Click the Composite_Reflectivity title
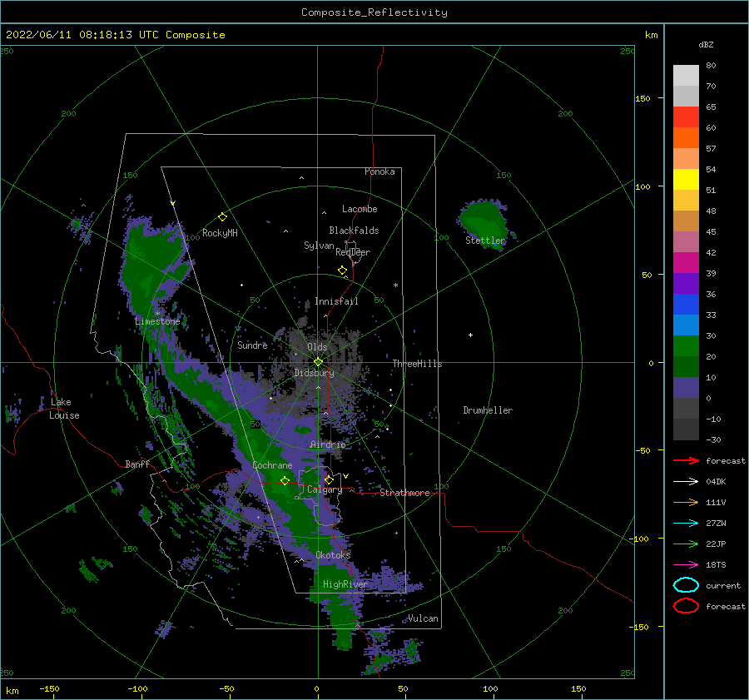 (374, 12)
